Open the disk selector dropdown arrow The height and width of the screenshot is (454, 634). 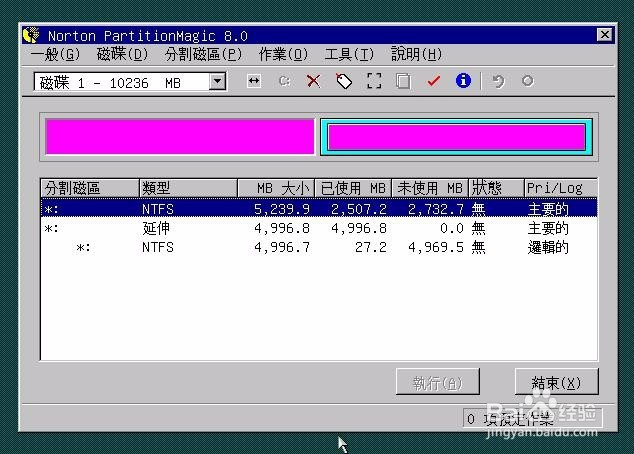[218, 82]
